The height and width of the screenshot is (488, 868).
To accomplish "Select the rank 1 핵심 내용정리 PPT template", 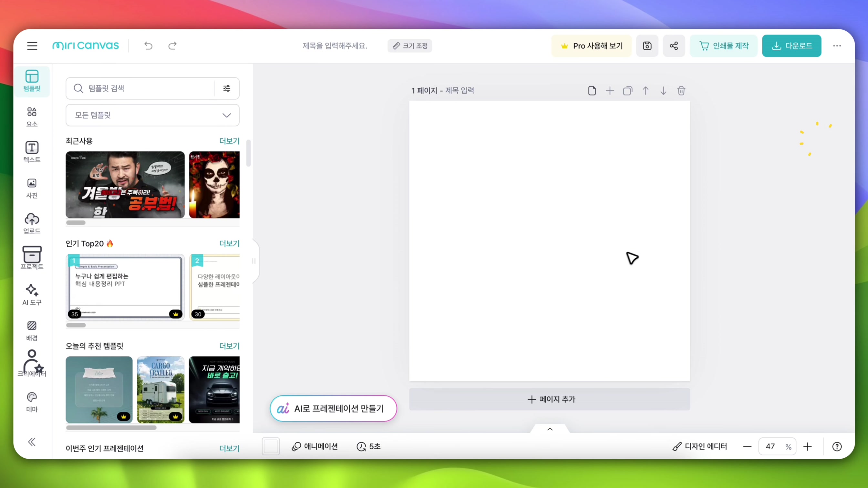I will click(x=125, y=287).
